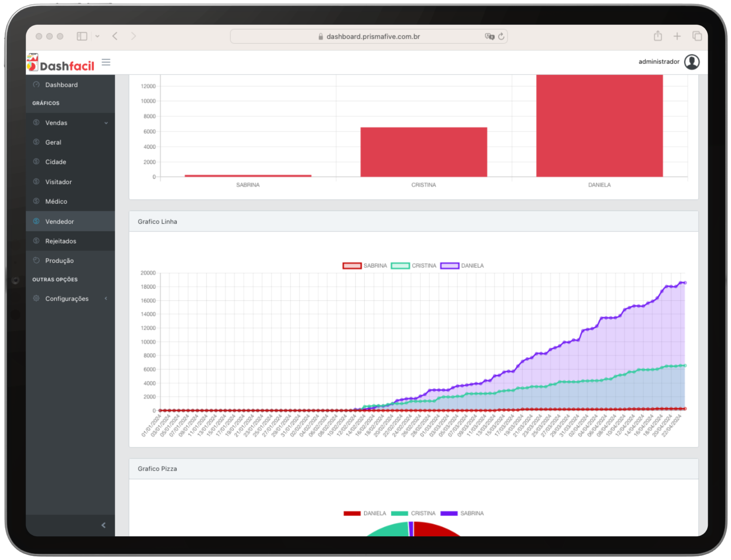Image resolution: width=731 pixels, height=560 pixels.
Task: Toggle SABRINA series in line chart legend
Action: 352,265
